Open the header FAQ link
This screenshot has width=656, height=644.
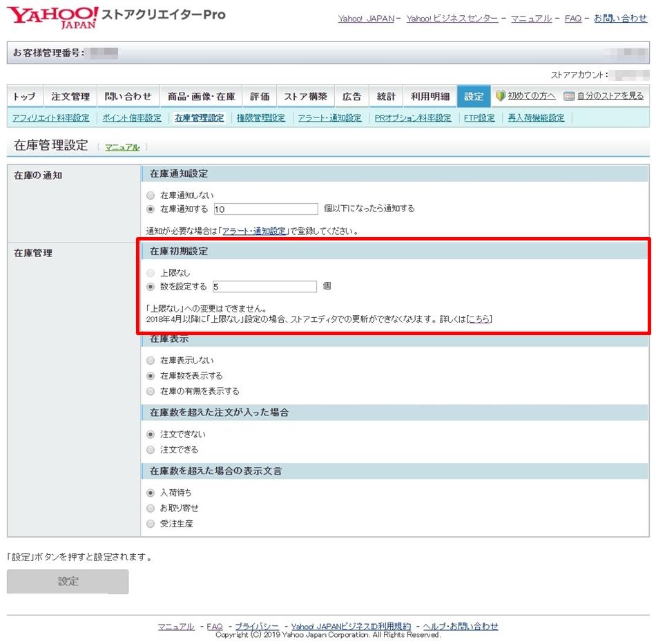pos(573,19)
